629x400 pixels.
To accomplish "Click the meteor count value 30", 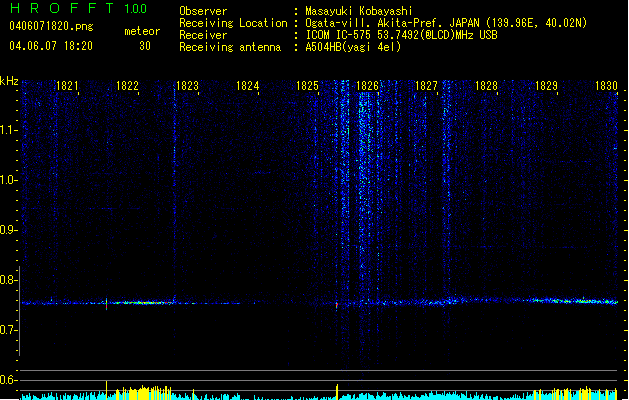I will pyautogui.click(x=145, y=46).
